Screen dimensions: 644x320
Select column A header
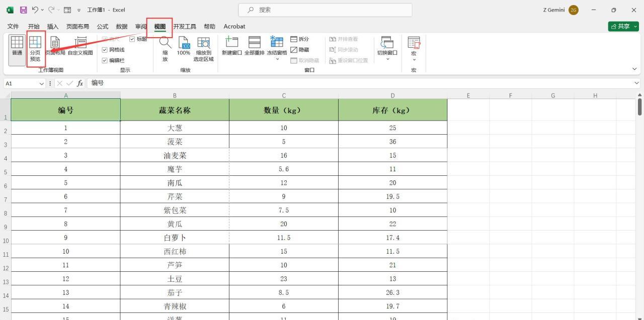tap(66, 95)
